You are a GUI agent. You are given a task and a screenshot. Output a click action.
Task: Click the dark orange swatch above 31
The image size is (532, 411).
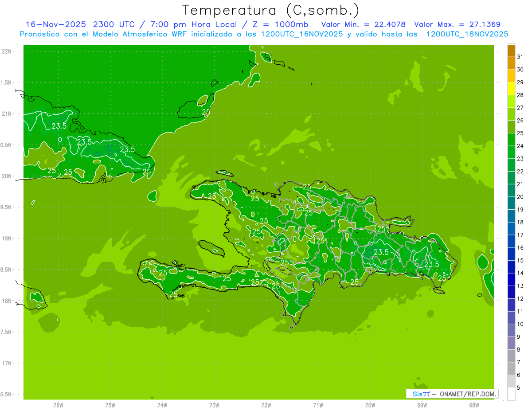pos(511,51)
